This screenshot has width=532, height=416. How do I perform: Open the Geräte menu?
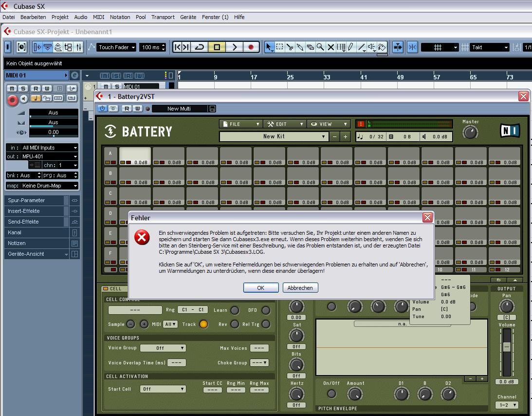click(x=188, y=17)
